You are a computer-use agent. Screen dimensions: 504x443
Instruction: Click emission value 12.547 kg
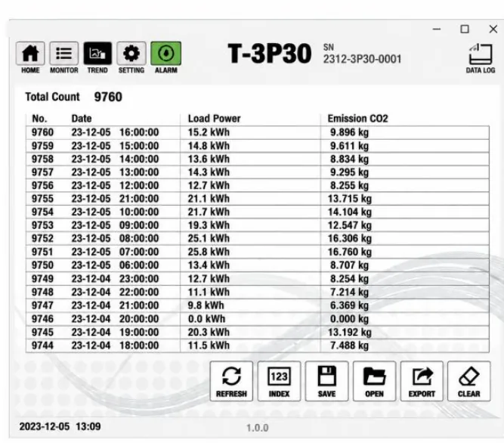point(350,225)
